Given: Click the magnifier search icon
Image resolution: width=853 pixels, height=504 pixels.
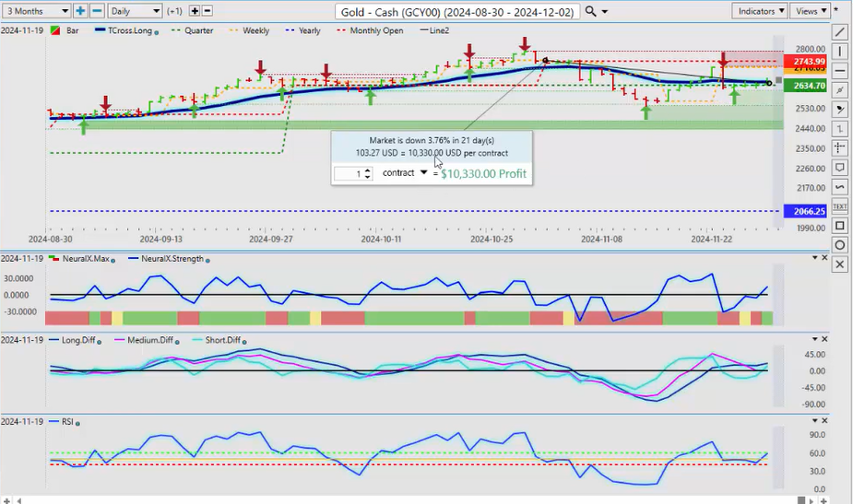Looking at the screenshot, I should pos(590,11).
